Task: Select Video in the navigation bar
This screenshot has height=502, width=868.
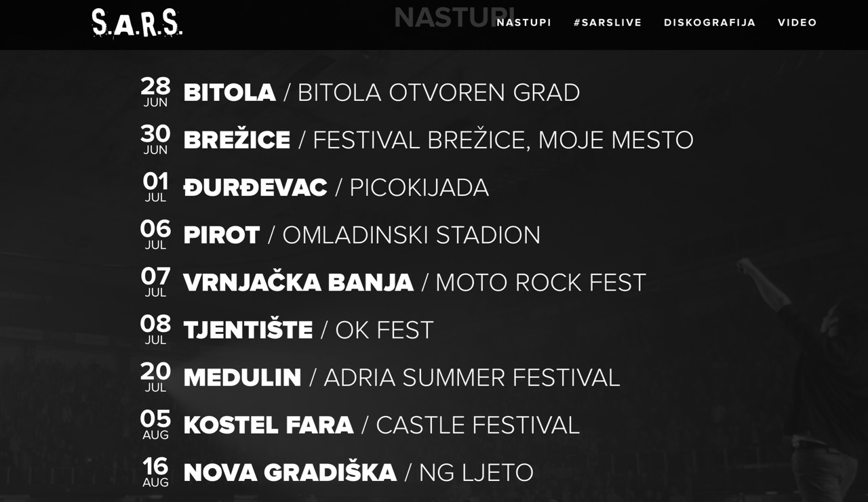Action: pos(797,22)
